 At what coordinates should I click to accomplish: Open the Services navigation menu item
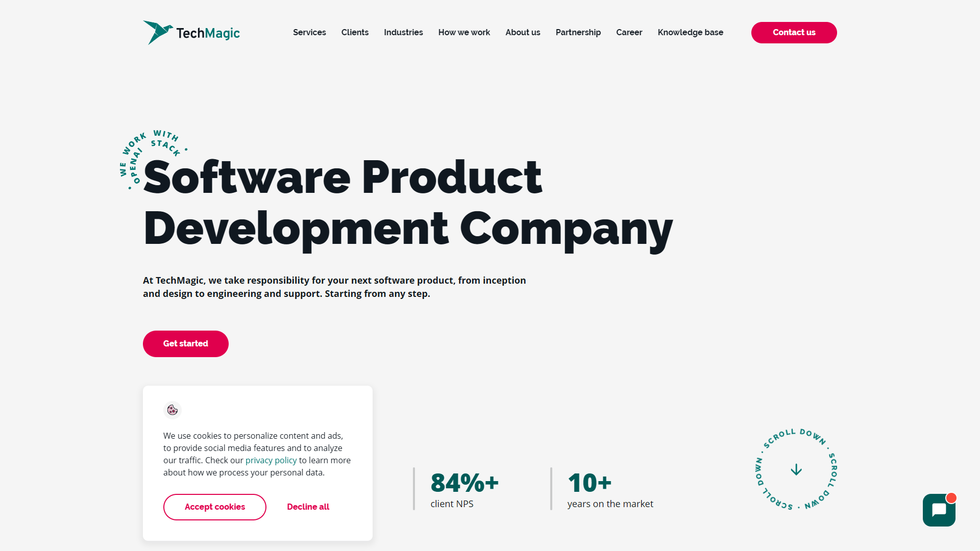(310, 32)
